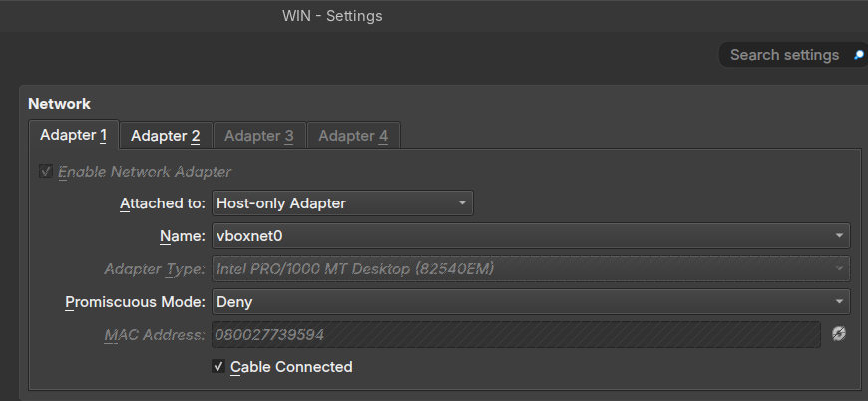This screenshot has width=868, height=401.
Task: Focus the Search settings field
Action: [784, 55]
